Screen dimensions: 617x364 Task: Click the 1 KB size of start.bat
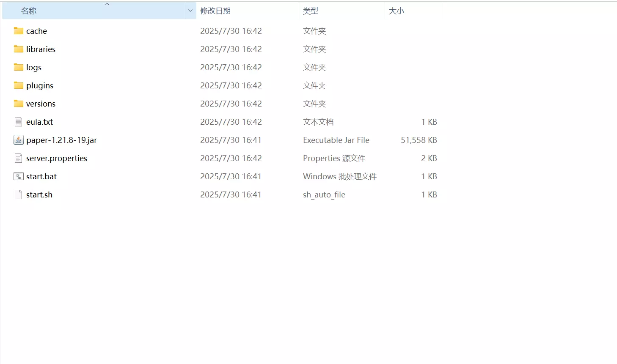tap(429, 176)
